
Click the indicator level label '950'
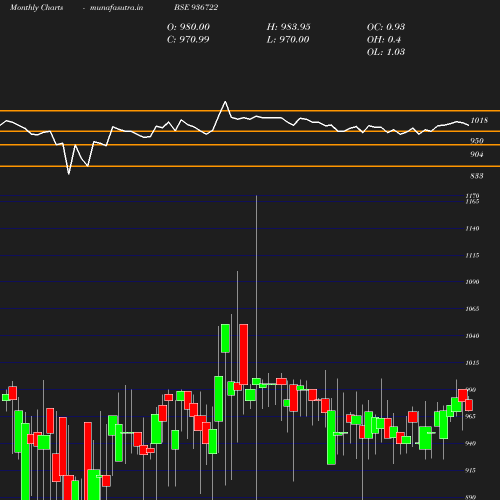477,141
